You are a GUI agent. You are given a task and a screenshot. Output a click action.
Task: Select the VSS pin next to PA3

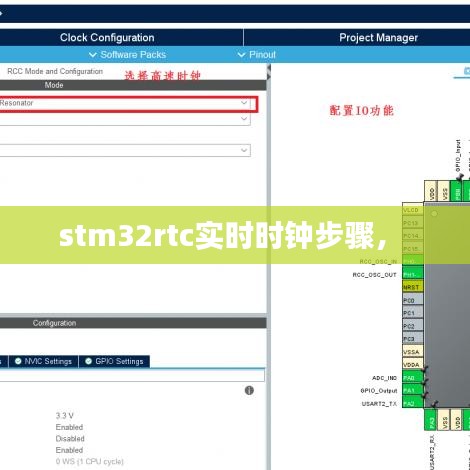pos(443,420)
